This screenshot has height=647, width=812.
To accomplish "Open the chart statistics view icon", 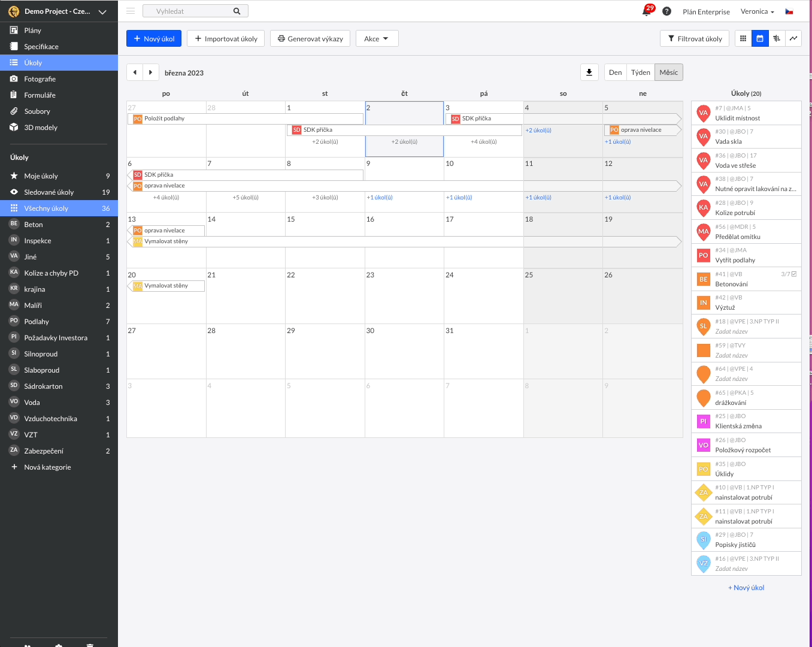I will pyautogui.click(x=793, y=38).
